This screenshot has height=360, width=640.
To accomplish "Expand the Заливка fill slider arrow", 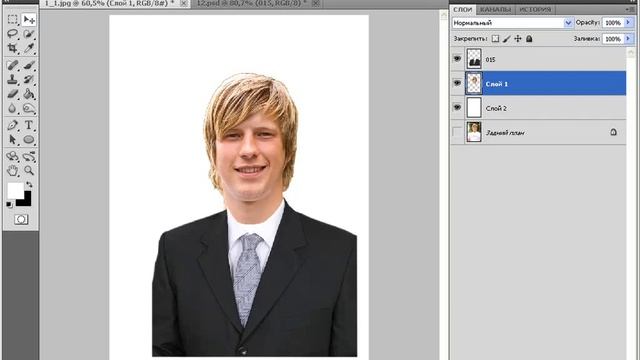I will pos(628,39).
